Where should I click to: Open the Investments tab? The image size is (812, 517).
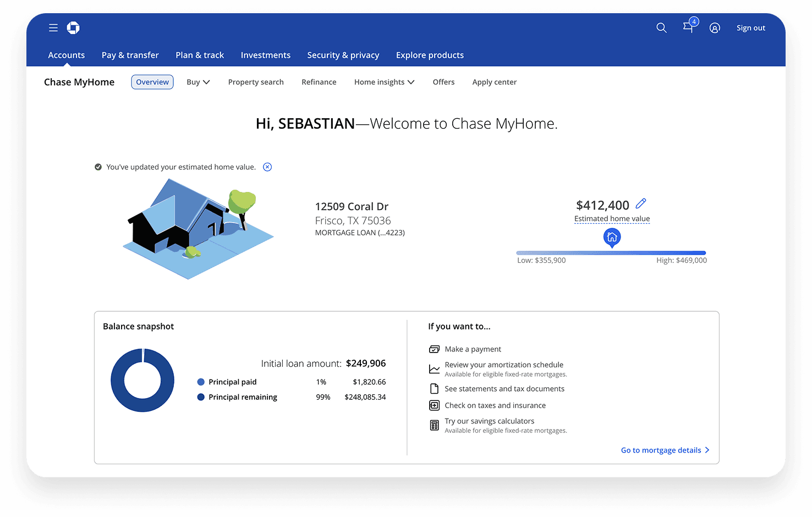pyautogui.click(x=266, y=55)
